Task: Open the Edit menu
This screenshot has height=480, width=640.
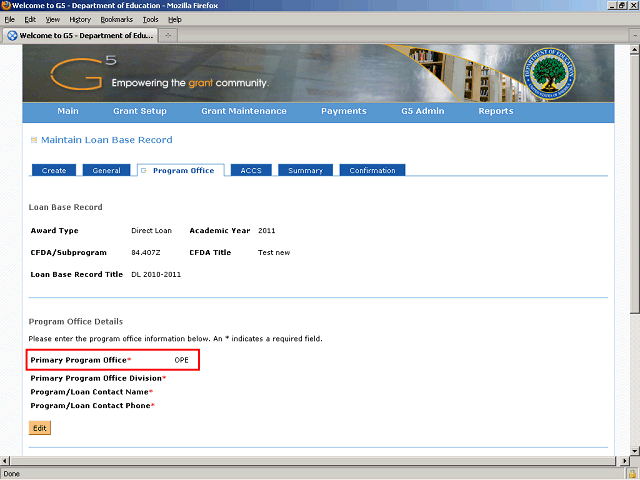Action: (30, 20)
